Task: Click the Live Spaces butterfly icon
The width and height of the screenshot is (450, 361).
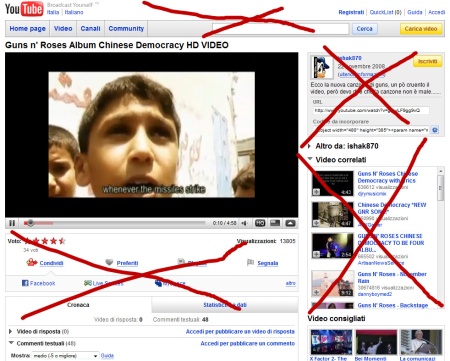Action: [88, 283]
